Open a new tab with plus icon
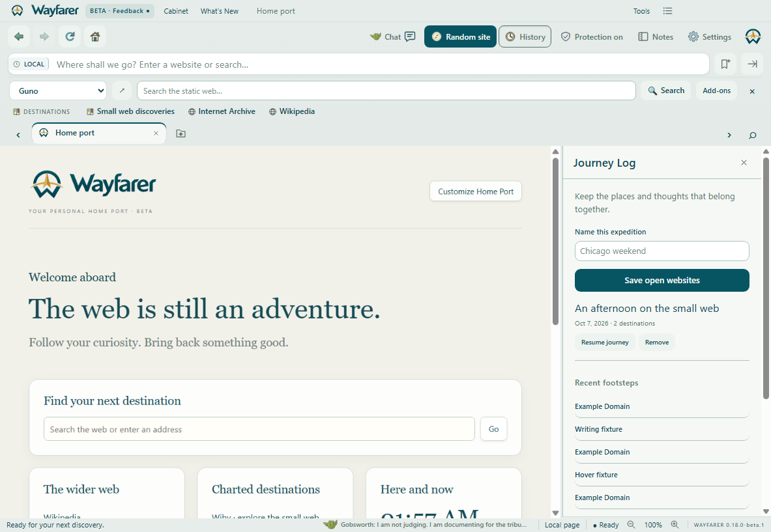 click(x=181, y=133)
